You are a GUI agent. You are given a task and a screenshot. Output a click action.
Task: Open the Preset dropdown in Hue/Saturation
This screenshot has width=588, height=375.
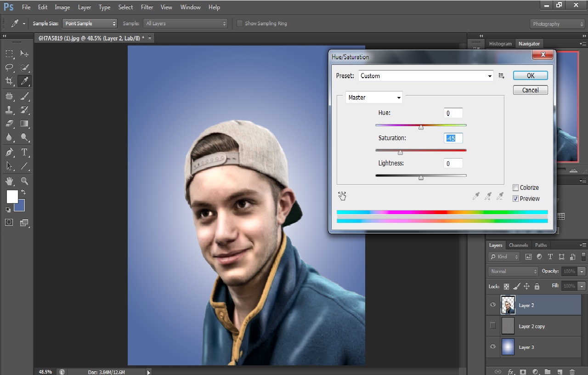point(426,76)
